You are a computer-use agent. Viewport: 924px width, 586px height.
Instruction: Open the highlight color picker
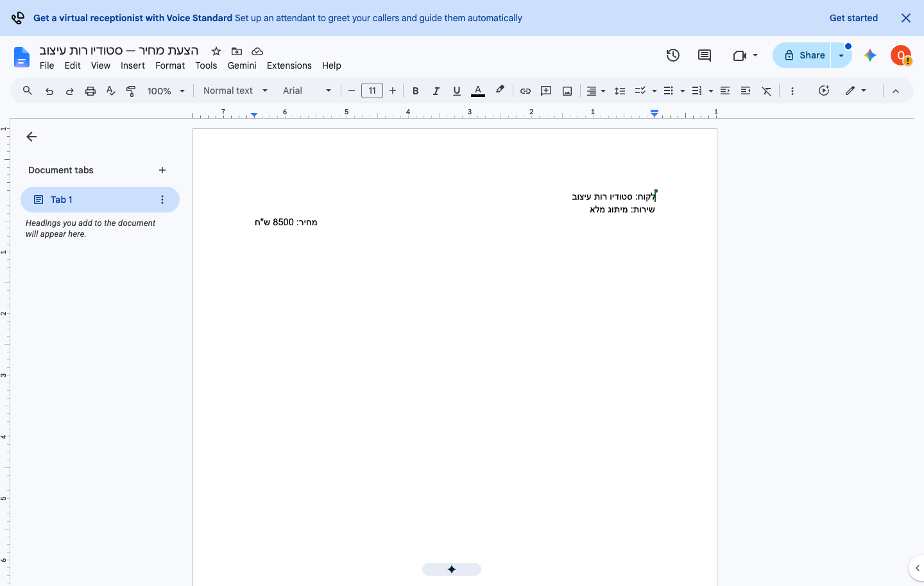tap(500, 91)
